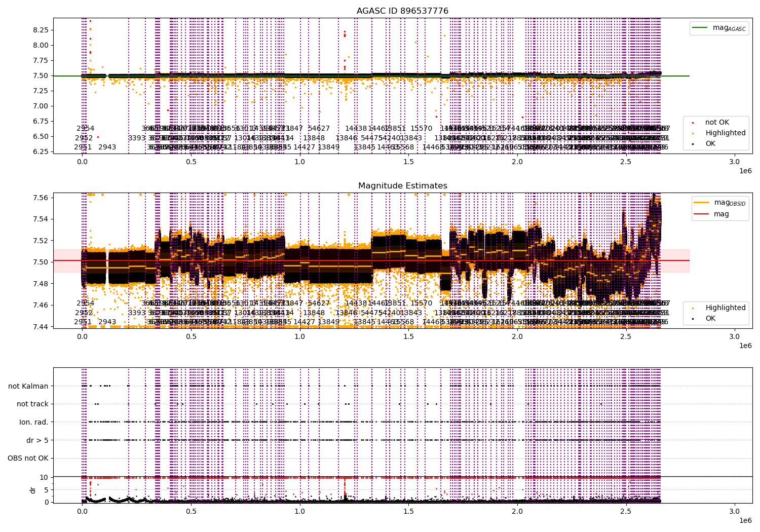The image size is (760, 532).
Task: Click the 7.75 y-axis tick in top plot
Action: point(41,60)
